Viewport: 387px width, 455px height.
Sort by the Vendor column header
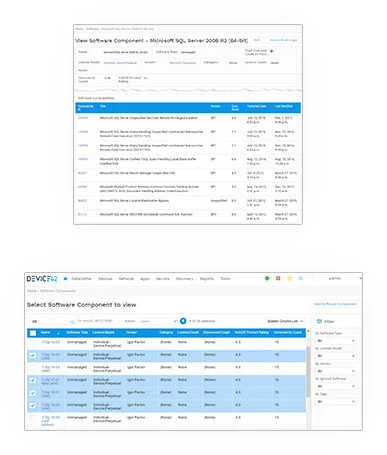click(132, 332)
